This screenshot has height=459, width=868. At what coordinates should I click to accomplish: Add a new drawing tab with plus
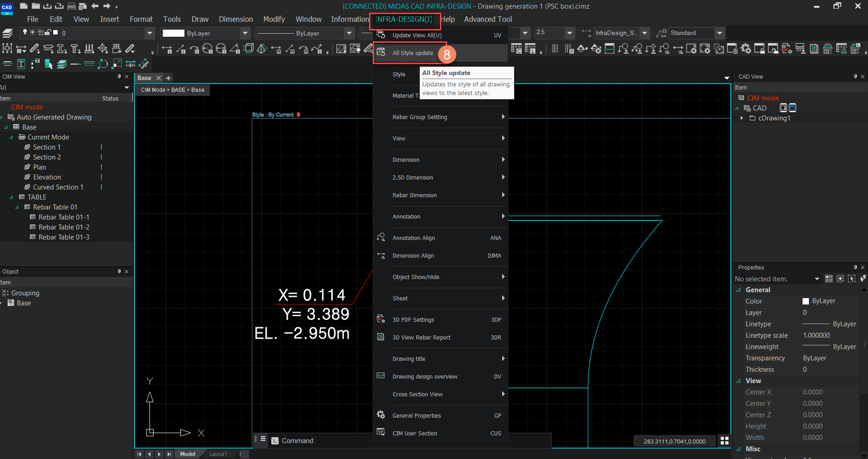point(168,78)
